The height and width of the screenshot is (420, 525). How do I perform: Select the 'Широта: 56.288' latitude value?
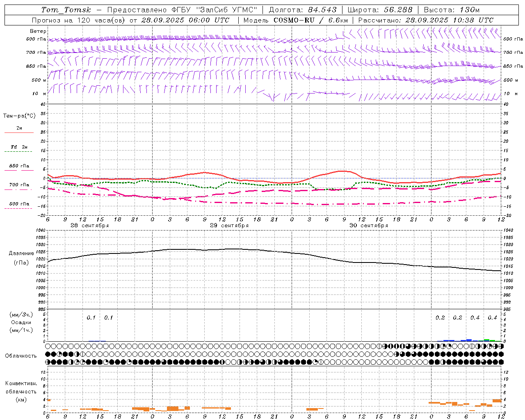click(380, 10)
